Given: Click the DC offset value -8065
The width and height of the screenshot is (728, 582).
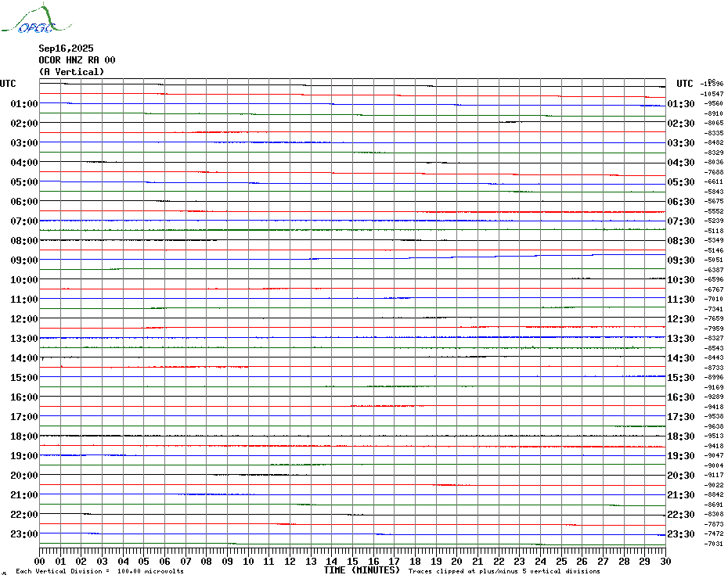Looking at the screenshot, I should click(x=714, y=123).
